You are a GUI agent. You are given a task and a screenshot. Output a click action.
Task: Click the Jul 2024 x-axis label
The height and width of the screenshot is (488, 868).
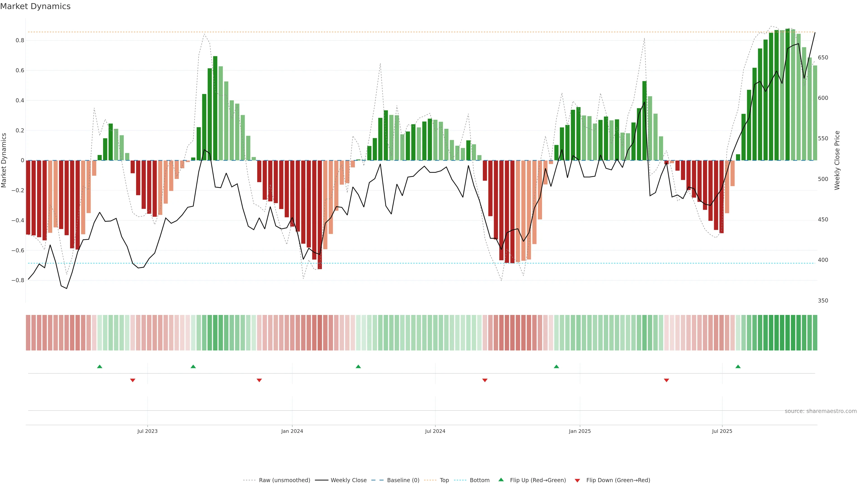coord(435,431)
